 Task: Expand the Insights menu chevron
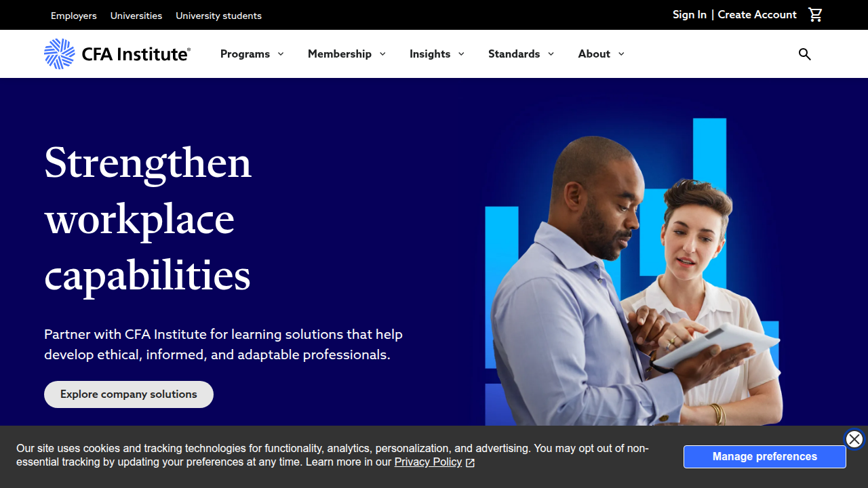[x=461, y=54]
